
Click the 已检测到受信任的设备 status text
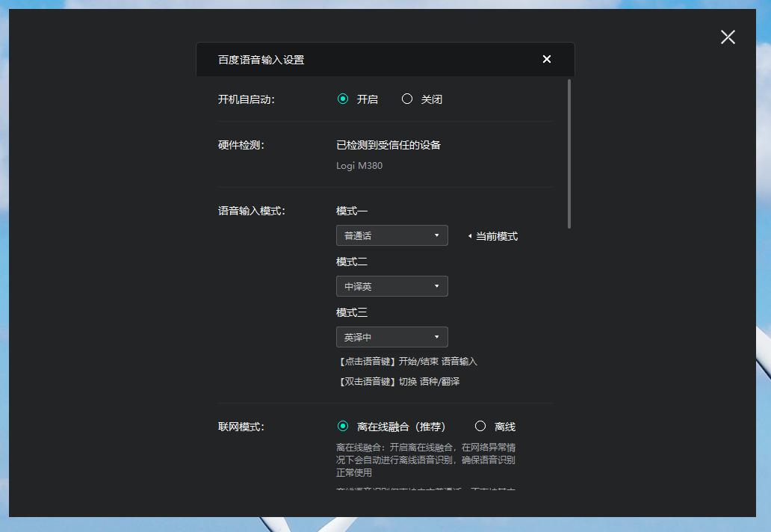(388, 145)
